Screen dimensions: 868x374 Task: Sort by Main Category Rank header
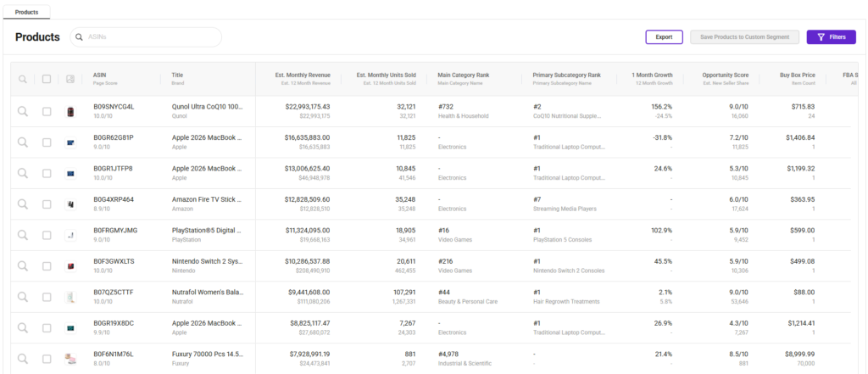[464, 75]
